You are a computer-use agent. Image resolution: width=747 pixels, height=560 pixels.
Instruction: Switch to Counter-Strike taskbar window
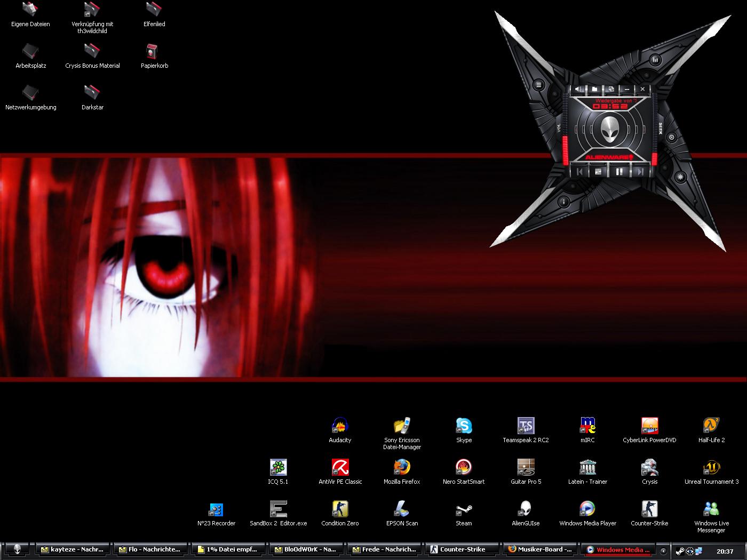click(x=462, y=549)
